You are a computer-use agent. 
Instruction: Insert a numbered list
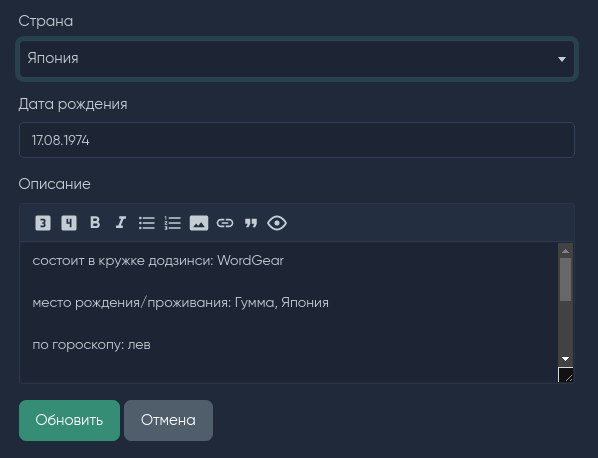tap(173, 223)
